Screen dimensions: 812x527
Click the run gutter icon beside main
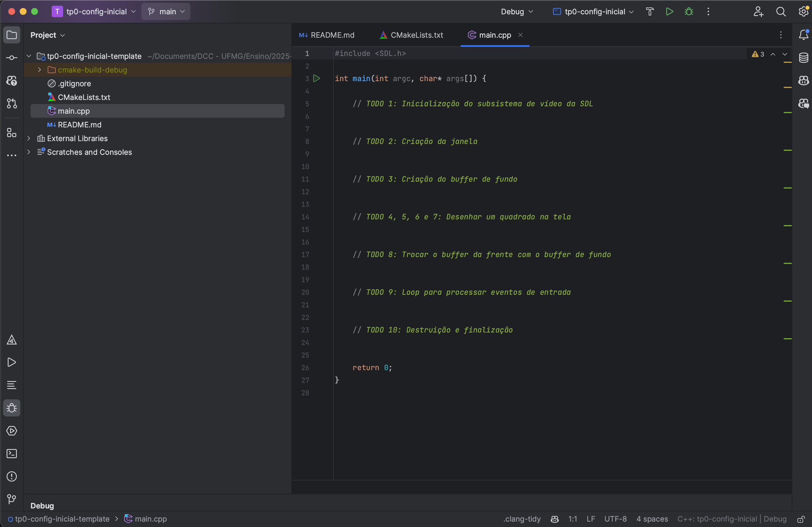(x=317, y=79)
